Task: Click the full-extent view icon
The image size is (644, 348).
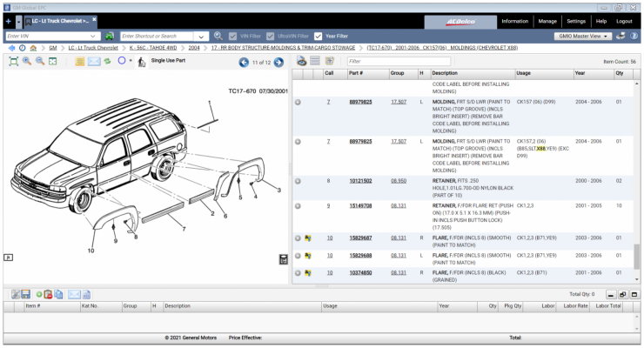Action: [x=52, y=61]
